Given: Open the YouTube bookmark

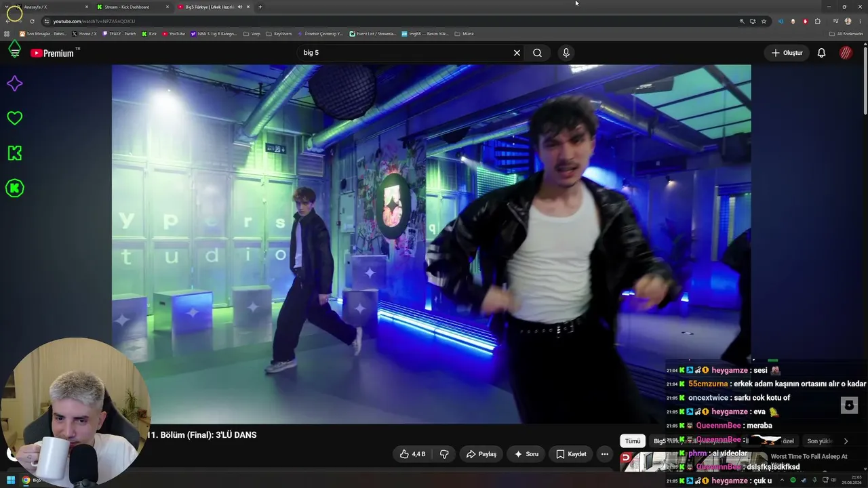Looking at the screenshot, I should pos(174,33).
